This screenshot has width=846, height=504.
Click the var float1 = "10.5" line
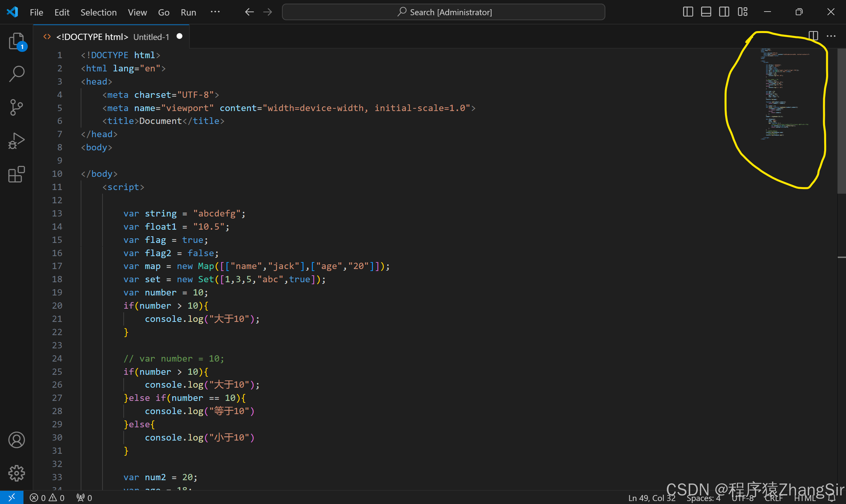click(x=176, y=226)
